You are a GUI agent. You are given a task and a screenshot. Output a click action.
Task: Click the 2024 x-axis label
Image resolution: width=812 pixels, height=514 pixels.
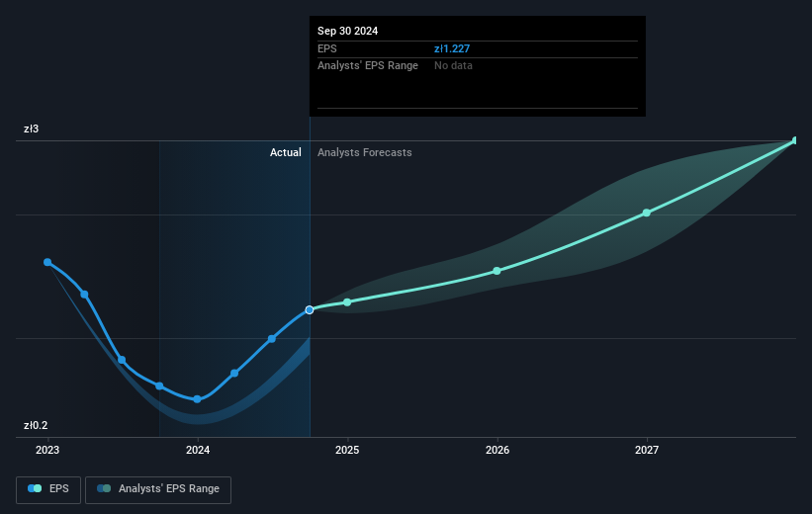197,450
